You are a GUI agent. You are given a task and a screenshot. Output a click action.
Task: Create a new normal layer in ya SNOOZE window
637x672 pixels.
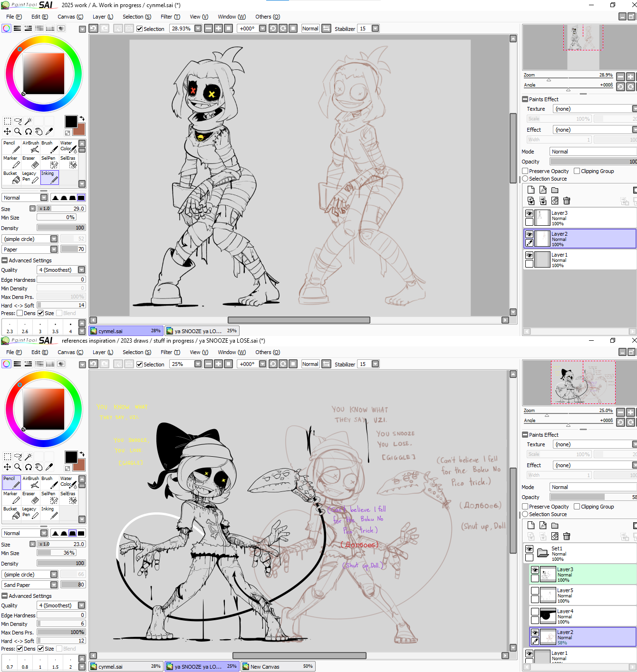pyautogui.click(x=531, y=526)
